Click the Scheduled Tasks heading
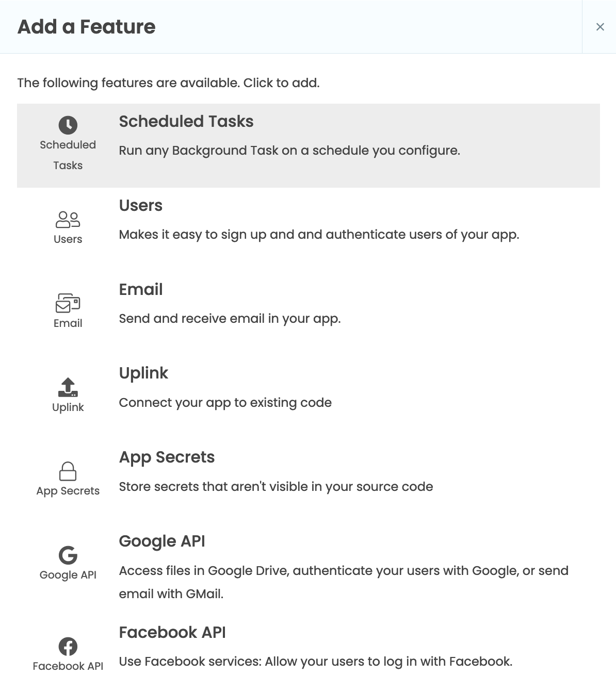This screenshot has width=616, height=692. (186, 122)
